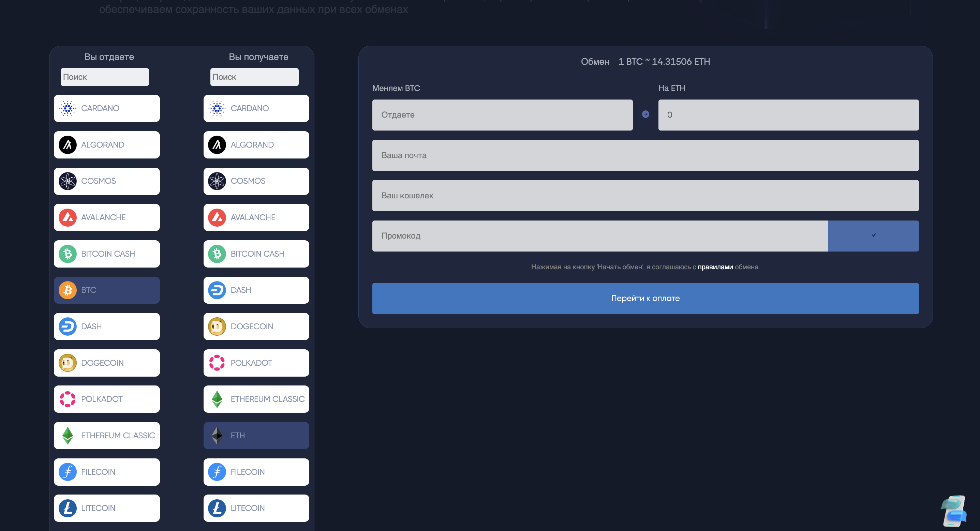Click the Polkadot icon in give column
The height and width of the screenshot is (531, 980).
67,399
